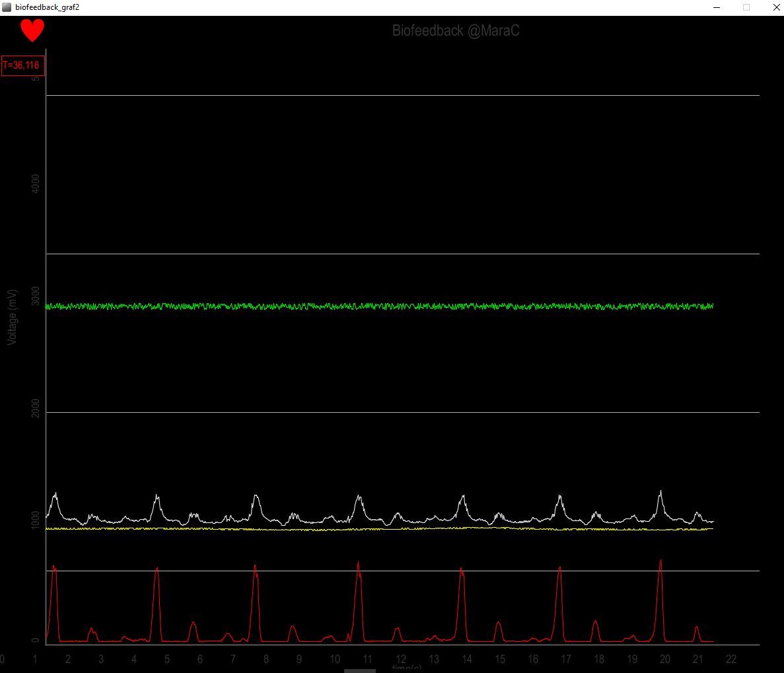
Task: Click the 3000 tick on voltage axis
Action: pos(36,296)
